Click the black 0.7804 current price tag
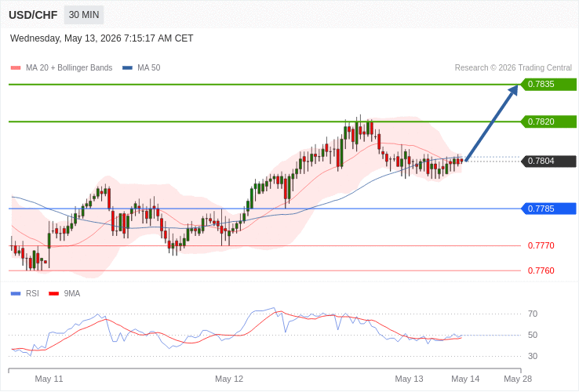Viewport: 579px width, 392px height. click(x=548, y=161)
